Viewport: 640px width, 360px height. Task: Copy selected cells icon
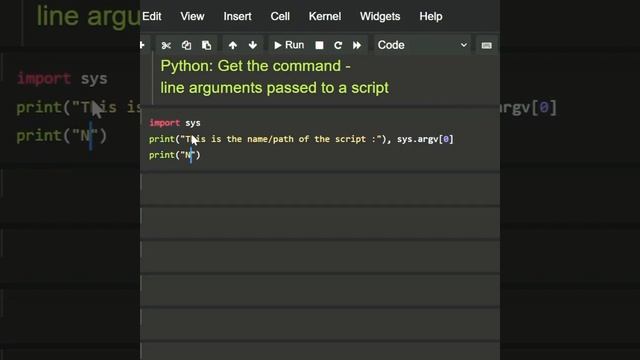(186, 45)
